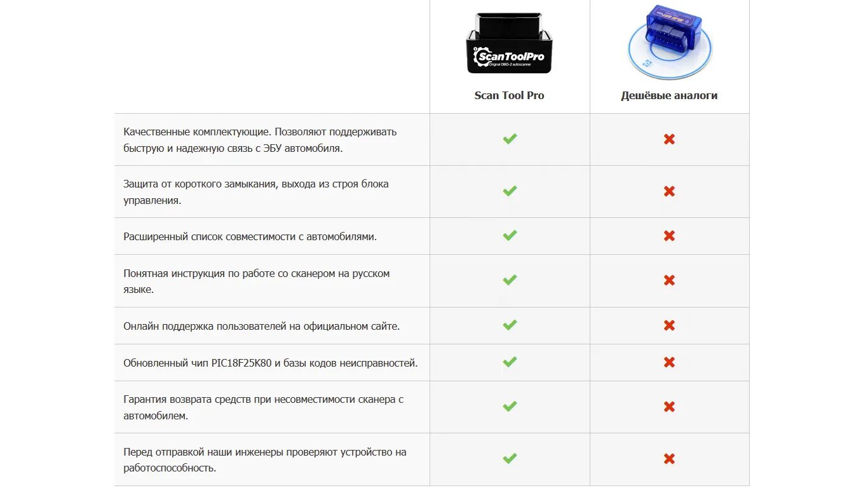Screen dimensions: 868x488
Task: Click red cross for Russian instruction row
Action: click(x=669, y=280)
